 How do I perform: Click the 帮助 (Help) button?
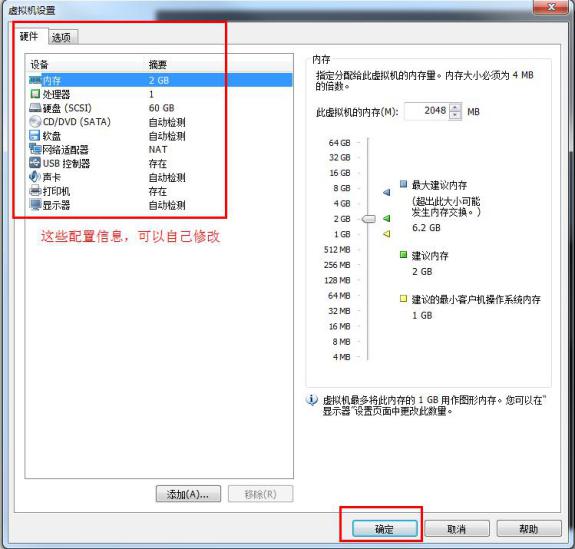click(529, 529)
